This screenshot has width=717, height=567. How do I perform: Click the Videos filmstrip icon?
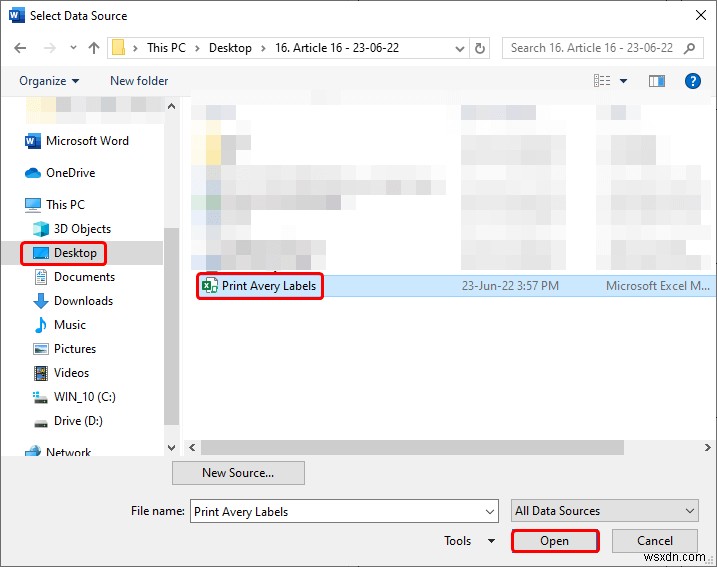41,373
